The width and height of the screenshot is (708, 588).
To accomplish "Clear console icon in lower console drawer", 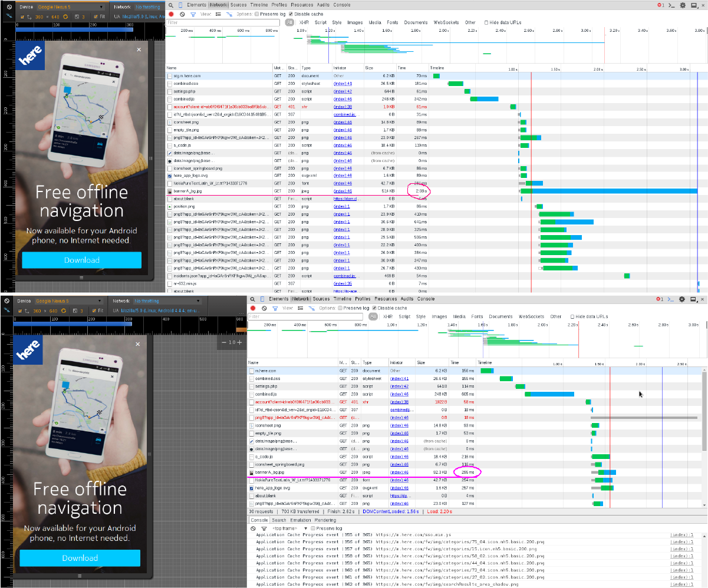I will click(253, 528).
